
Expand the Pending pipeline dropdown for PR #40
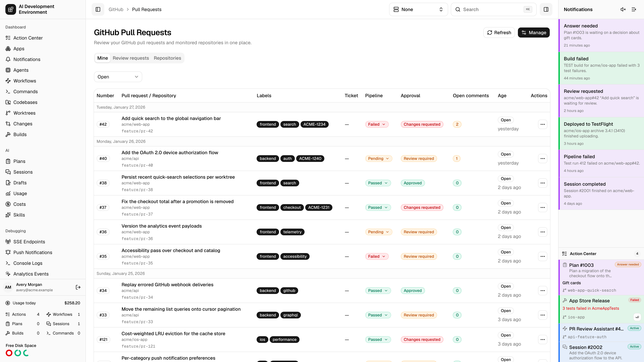[x=379, y=159]
